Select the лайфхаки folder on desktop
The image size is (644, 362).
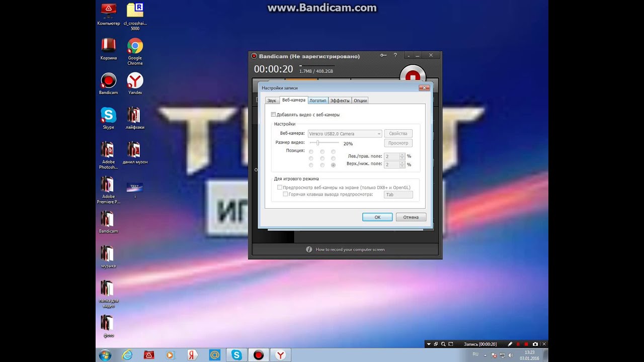[x=135, y=119]
